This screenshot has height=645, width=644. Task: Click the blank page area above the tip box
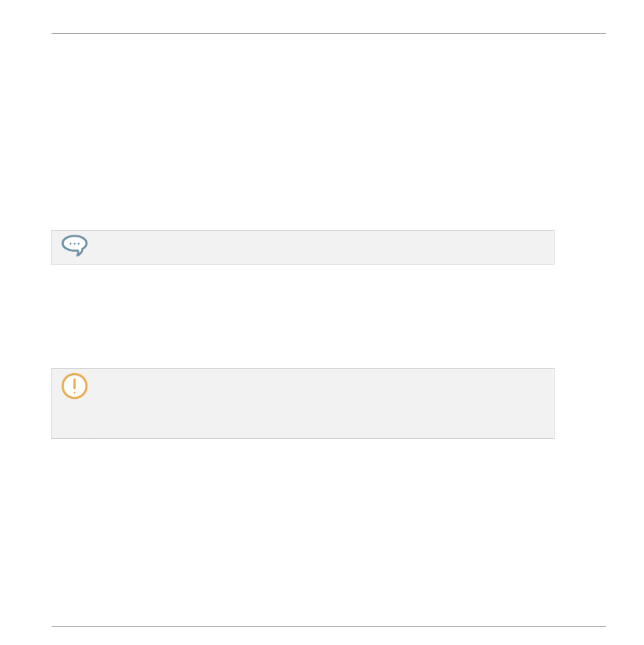point(302,136)
